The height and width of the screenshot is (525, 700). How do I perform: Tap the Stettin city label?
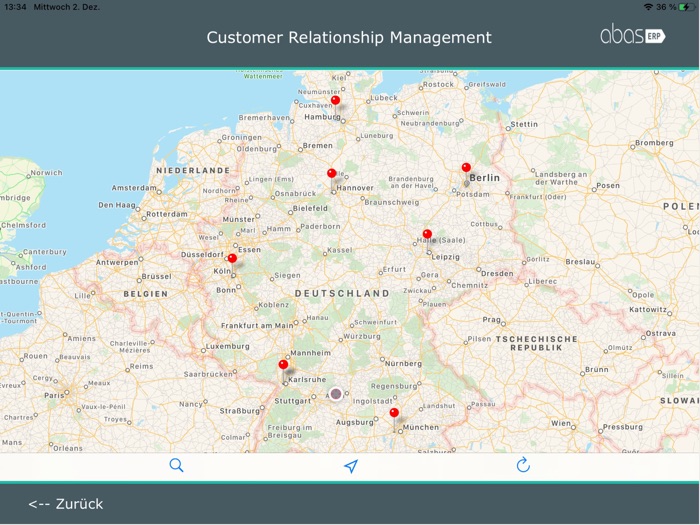pos(524,124)
